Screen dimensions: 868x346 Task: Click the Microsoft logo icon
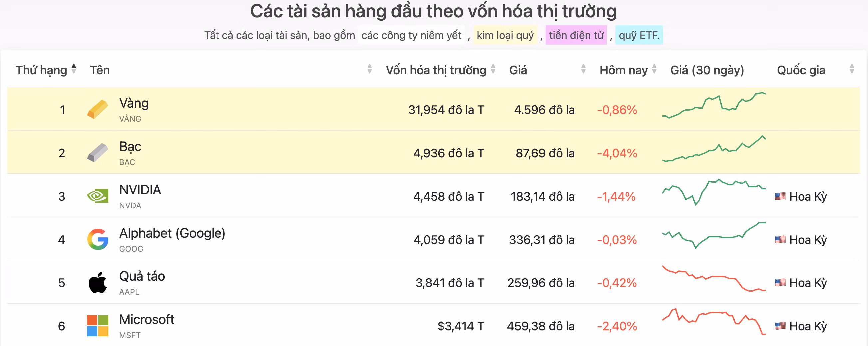point(97,326)
